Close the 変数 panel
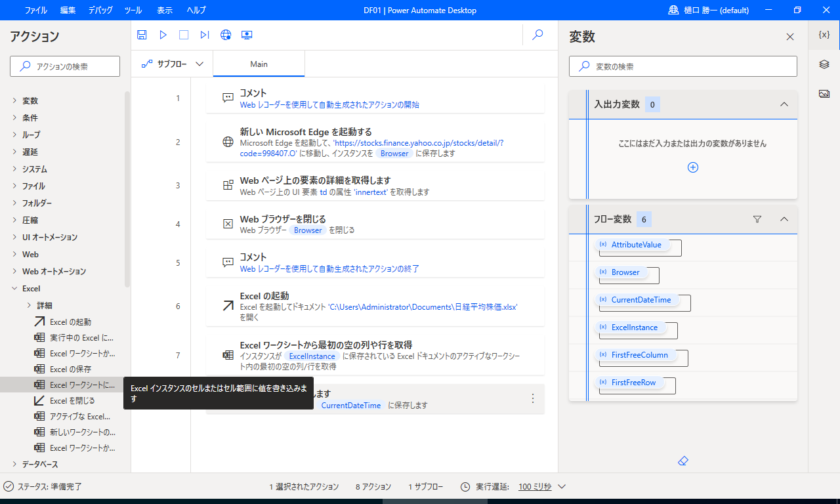This screenshot has height=504, width=840. [790, 37]
